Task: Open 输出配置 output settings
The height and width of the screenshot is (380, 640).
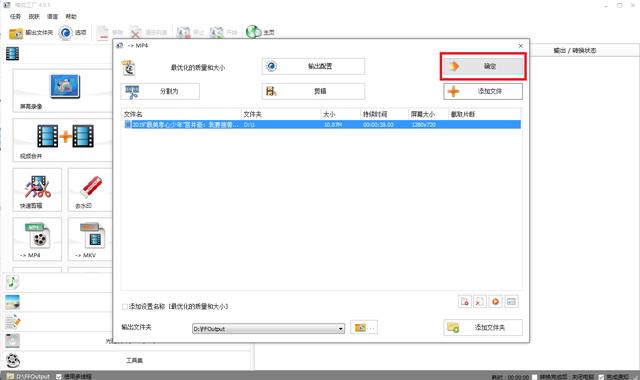Action: coord(313,66)
